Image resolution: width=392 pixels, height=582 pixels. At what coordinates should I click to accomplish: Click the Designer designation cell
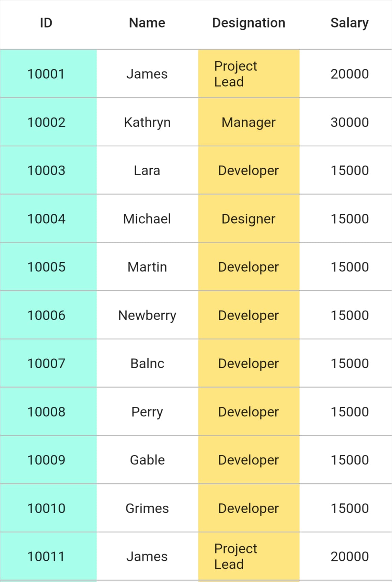coord(249,219)
